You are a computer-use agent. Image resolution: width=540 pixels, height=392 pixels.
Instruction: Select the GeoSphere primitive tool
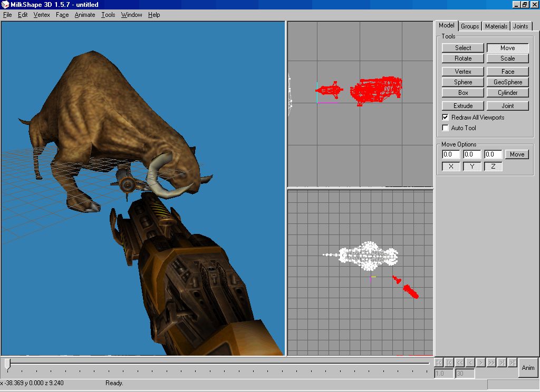click(x=508, y=82)
